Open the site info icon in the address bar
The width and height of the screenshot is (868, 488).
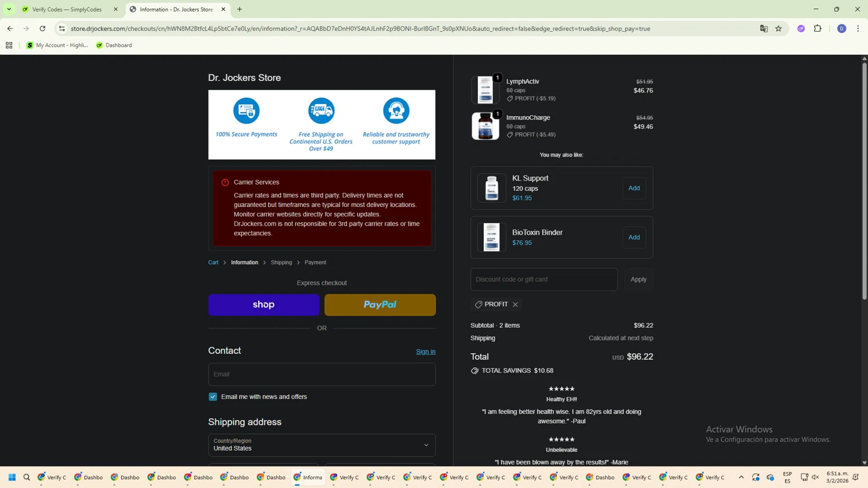[62, 28]
